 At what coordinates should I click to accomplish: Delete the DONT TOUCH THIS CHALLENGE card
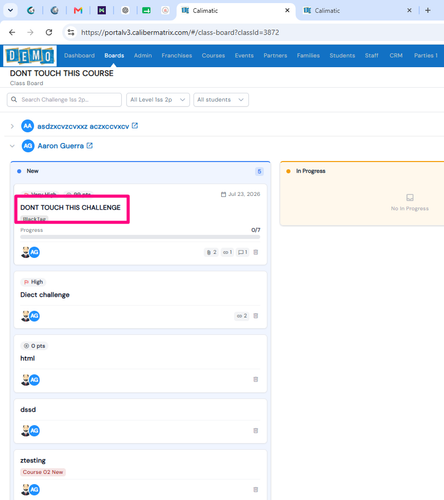point(256,252)
